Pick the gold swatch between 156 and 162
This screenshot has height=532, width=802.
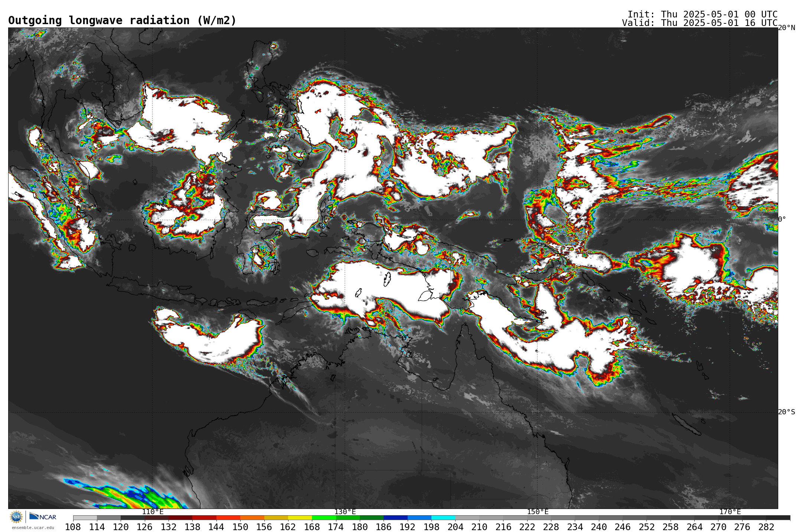[276, 518]
